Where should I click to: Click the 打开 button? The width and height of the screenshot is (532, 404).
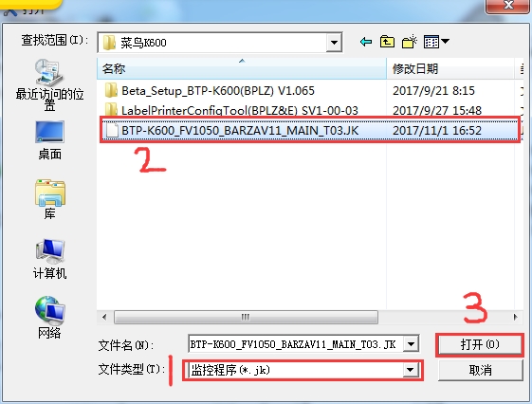tap(480, 344)
